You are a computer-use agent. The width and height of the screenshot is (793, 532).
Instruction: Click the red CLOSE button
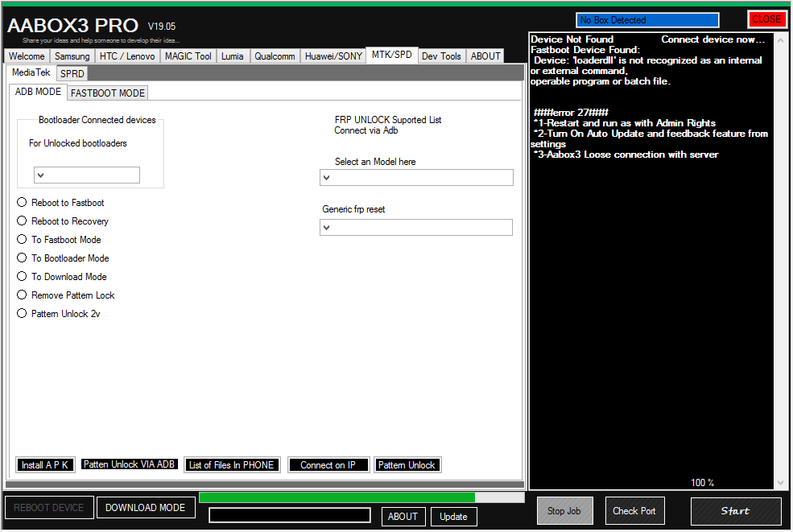(766, 19)
